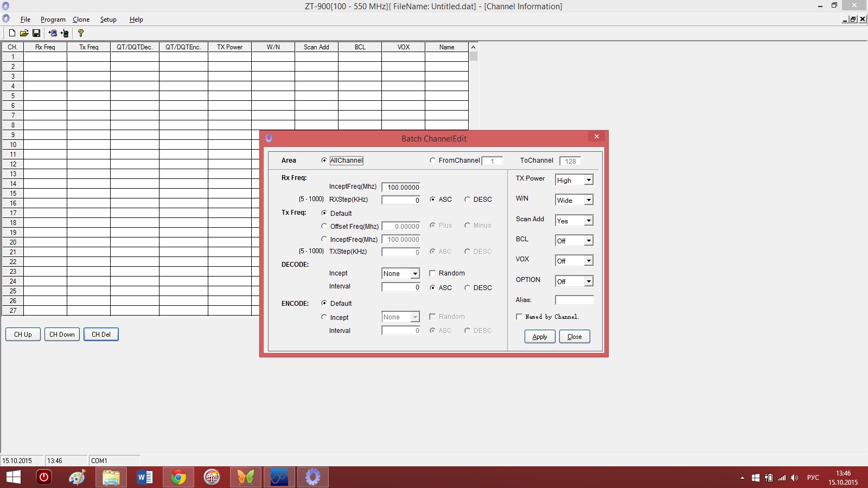Screen dimensions: 868x488
Task: Select the ENCODE Incept radio button
Action: [x=324, y=317]
